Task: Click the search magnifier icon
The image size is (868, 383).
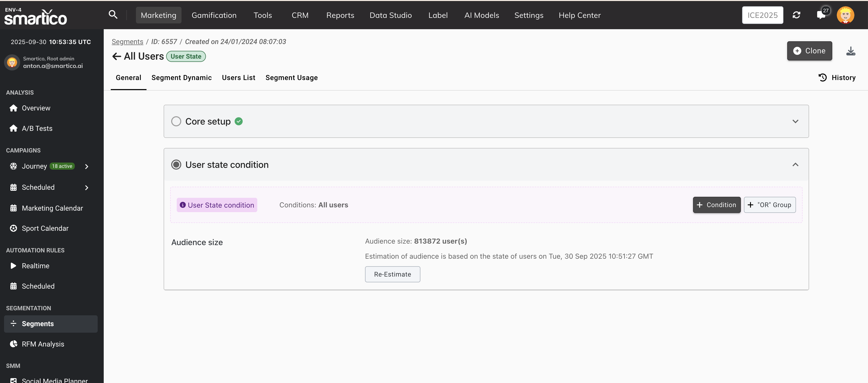Action: pyautogui.click(x=113, y=15)
